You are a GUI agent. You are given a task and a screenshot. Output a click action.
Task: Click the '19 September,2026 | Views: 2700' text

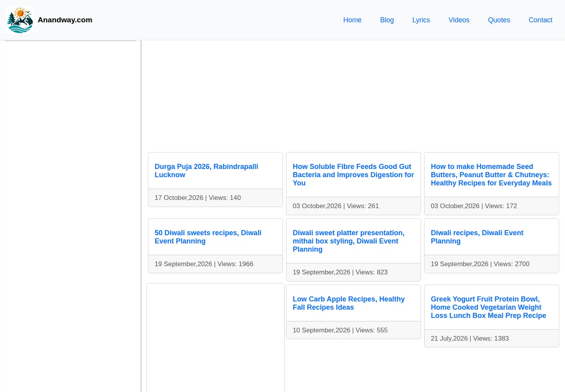click(x=480, y=264)
